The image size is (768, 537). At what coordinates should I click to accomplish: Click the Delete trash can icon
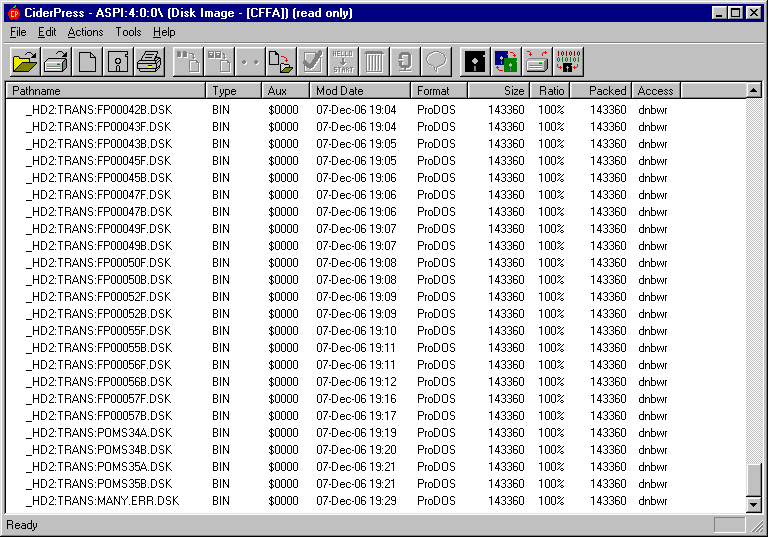point(374,62)
